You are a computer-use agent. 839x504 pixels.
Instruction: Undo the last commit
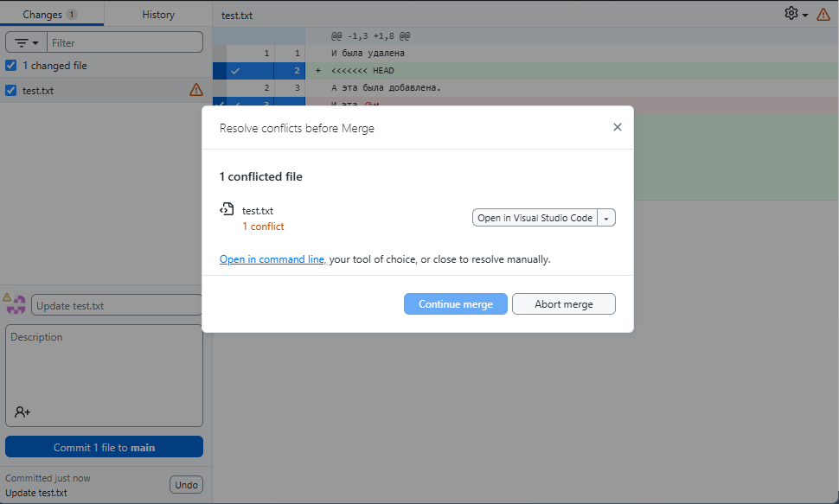tap(186, 485)
